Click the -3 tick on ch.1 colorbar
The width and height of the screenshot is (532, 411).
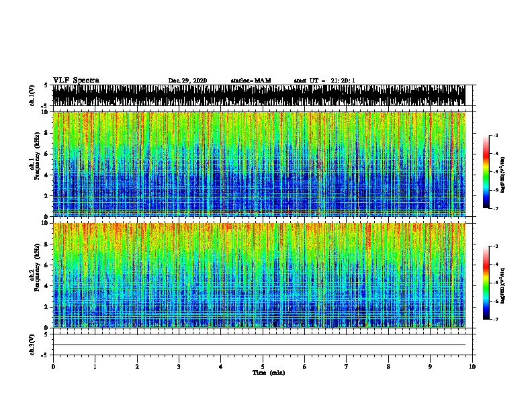[x=495, y=135]
